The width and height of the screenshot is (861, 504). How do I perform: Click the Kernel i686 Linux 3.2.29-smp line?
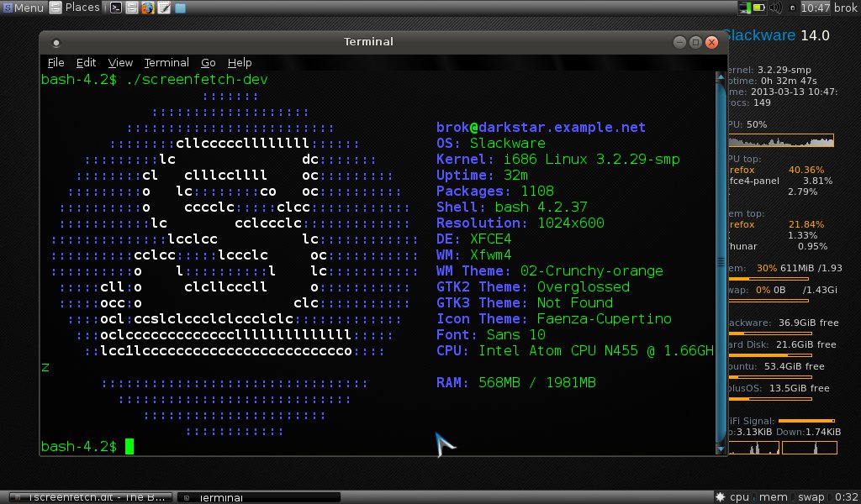(x=558, y=159)
